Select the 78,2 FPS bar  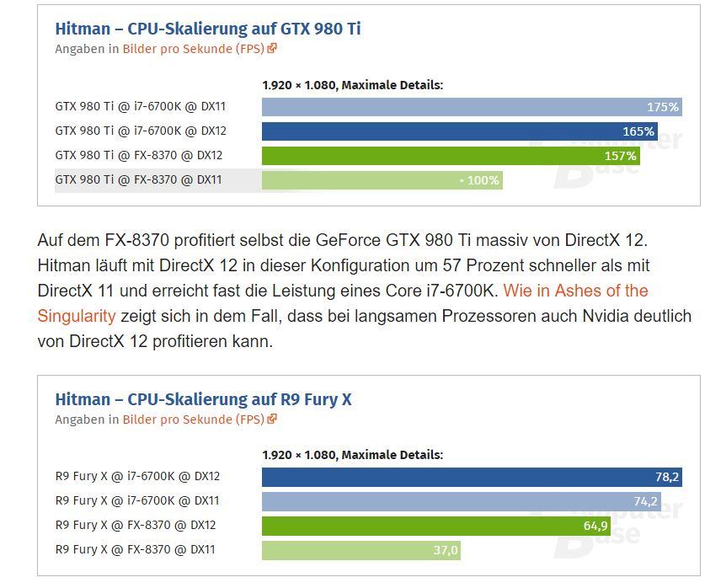point(472,477)
